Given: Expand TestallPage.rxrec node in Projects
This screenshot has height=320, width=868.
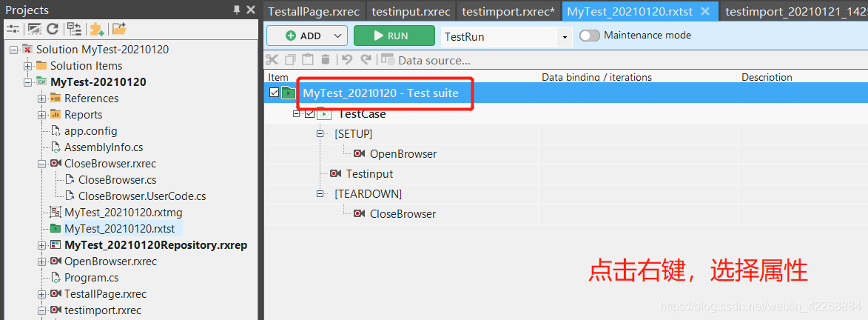Looking at the screenshot, I should tap(41, 294).
